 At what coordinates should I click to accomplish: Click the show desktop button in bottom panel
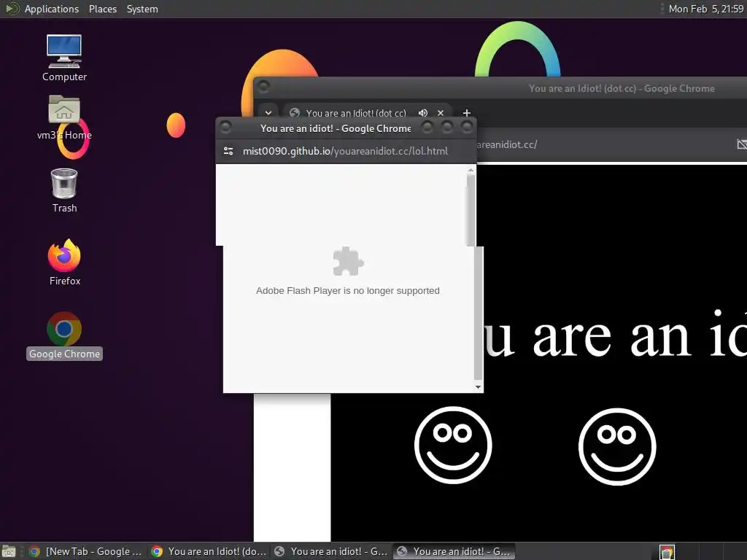pyautogui.click(x=9, y=551)
